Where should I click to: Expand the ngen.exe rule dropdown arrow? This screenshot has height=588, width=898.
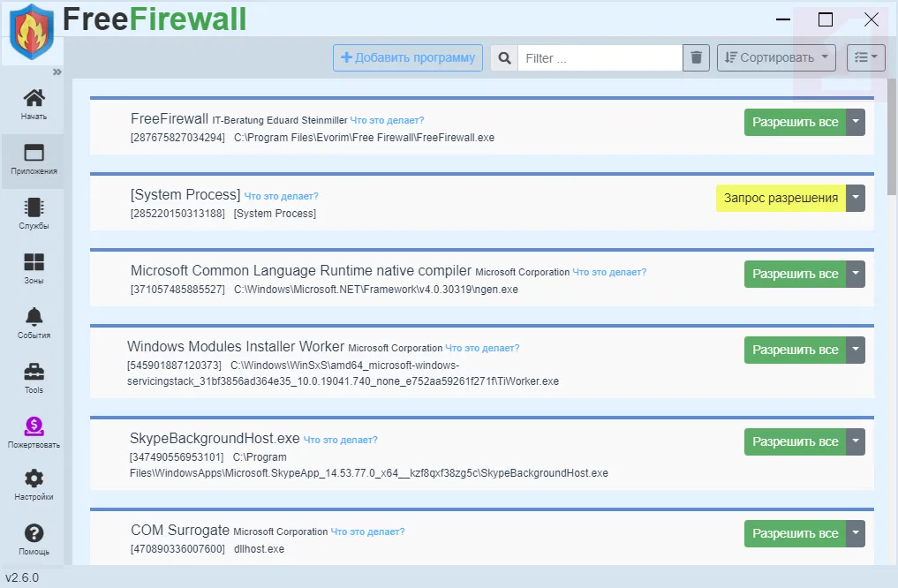856,274
